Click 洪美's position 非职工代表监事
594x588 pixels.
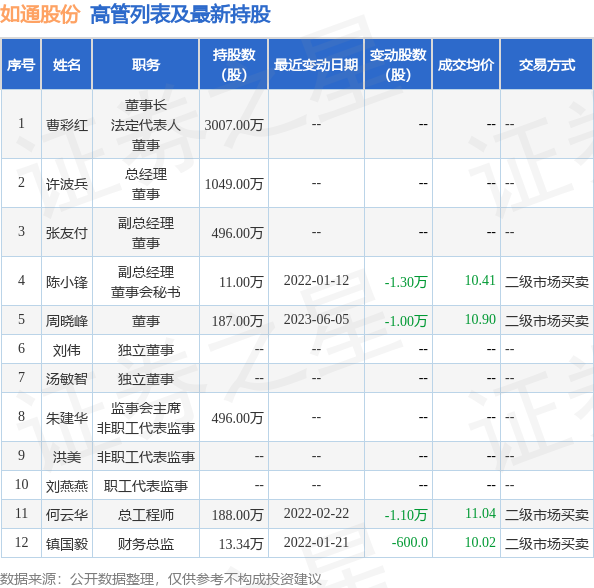click(x=146, y=457)
